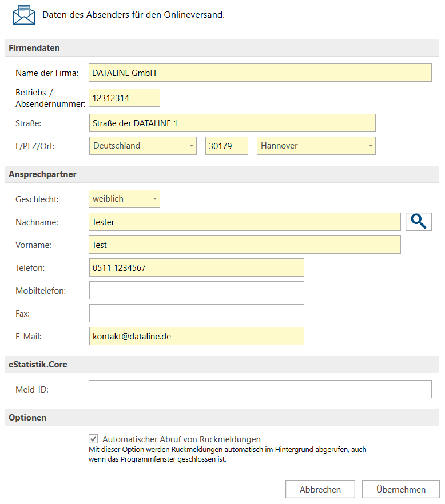
Task: Click the Übernehmen button
Action: (400, 489)
